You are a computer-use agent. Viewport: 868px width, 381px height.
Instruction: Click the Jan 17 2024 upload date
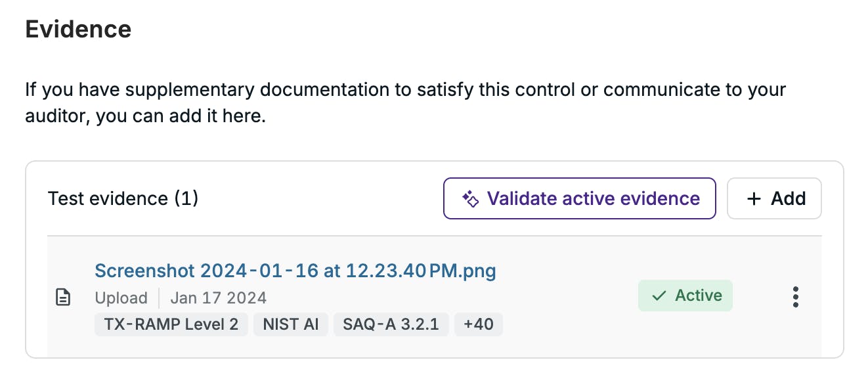(x=219, y=298)
